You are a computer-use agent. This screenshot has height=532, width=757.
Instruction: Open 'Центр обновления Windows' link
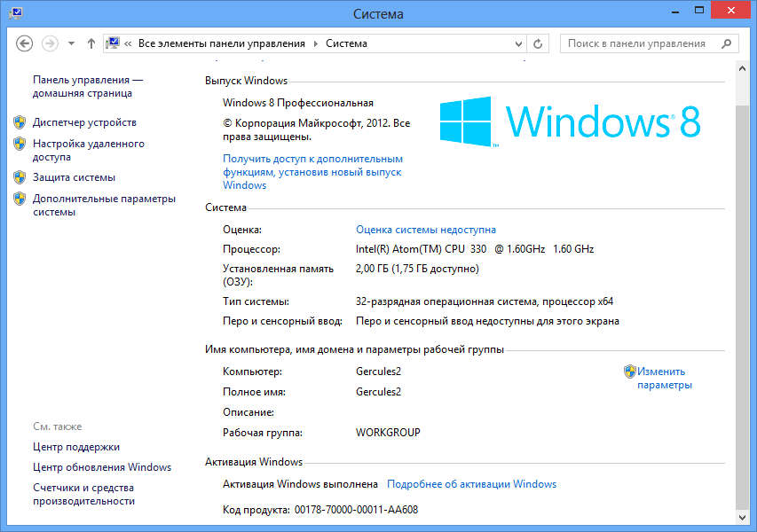pos(102,467)
